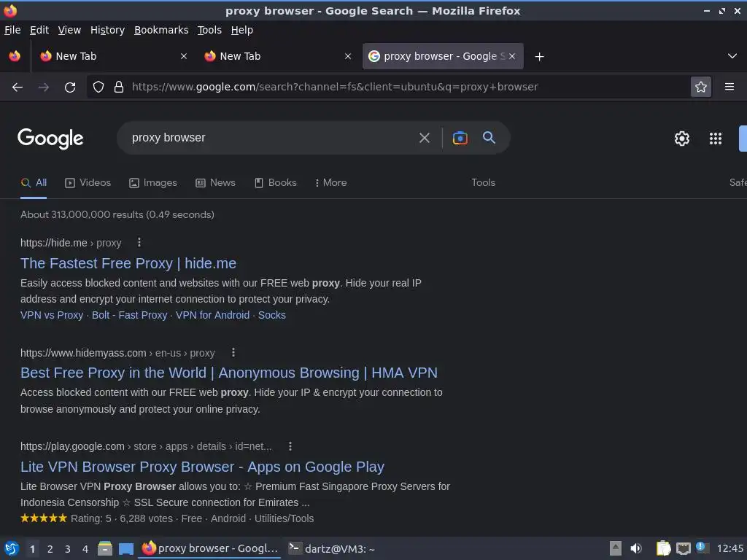This screenshot has height=560, width=747.
Task: Open the File menu
Action: click(x=12, y=30)
